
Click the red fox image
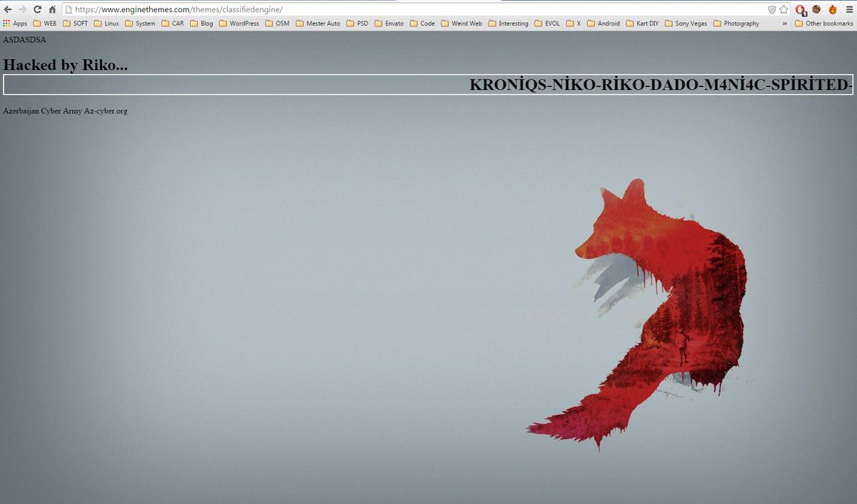pyautogui.click(x=638, y=315)
